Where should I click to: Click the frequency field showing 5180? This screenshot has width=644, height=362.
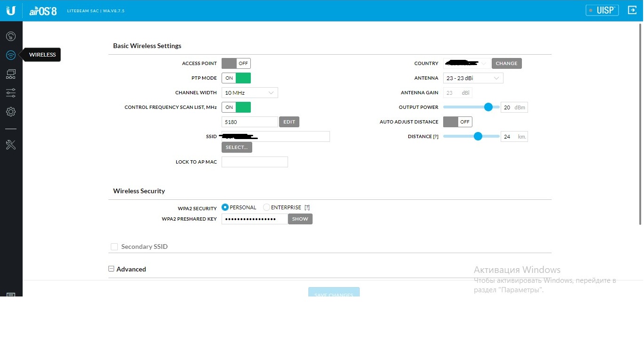point(250,122)
